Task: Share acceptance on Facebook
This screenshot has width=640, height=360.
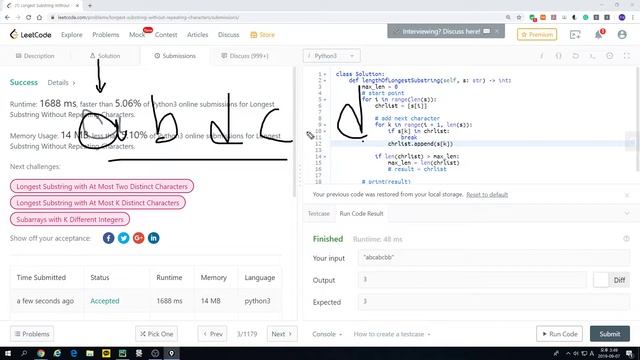Action: [x=109, y=238]
